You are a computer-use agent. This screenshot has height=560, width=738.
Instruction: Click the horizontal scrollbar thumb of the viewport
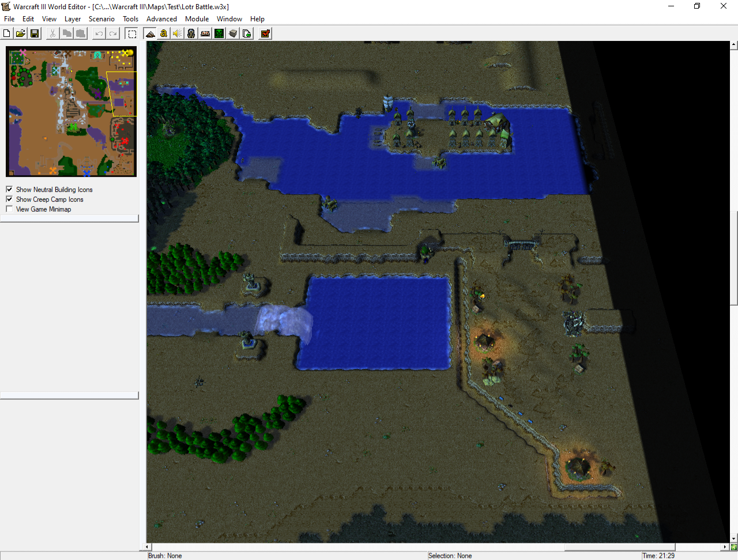click(620, 547)
